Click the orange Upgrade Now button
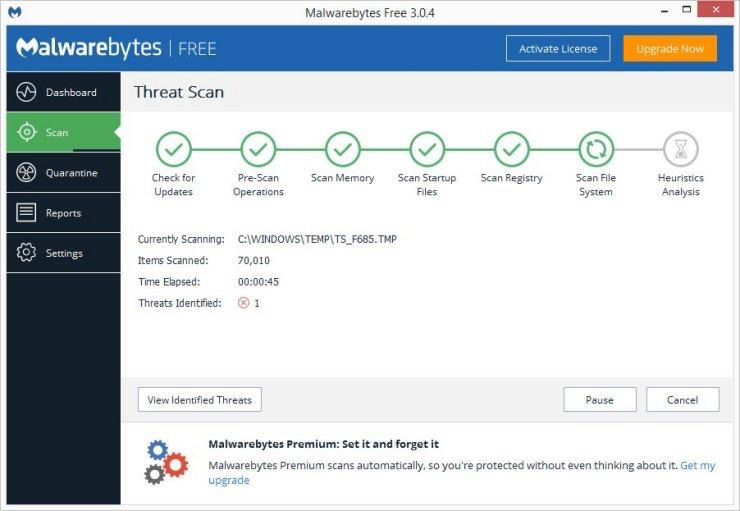Viewport: 740px width, 511px height. coord(669,48)
